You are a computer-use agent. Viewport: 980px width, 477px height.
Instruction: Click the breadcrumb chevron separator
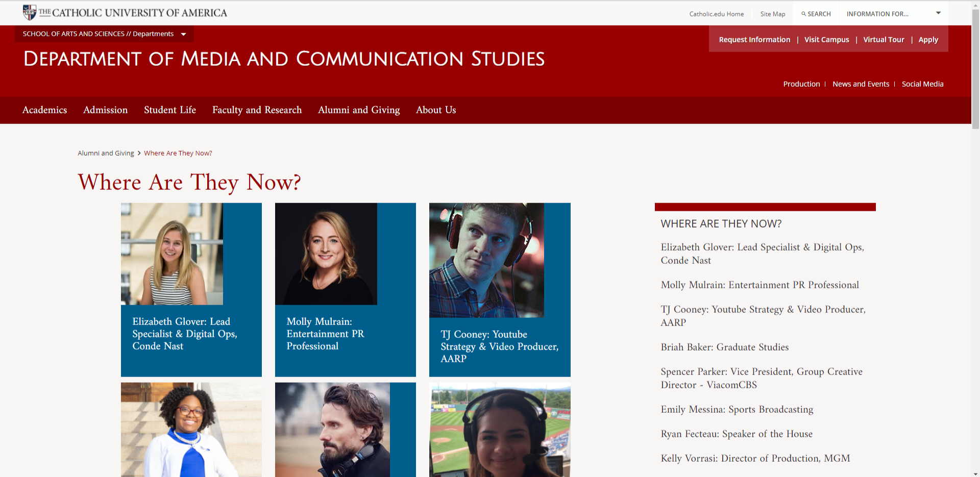[x=139, y=153]
